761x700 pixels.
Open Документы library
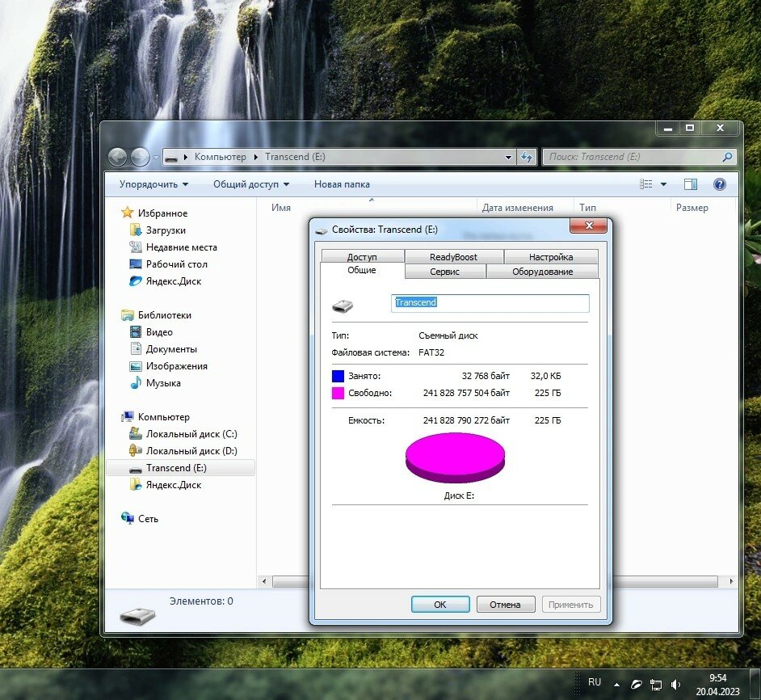(170, 349)
